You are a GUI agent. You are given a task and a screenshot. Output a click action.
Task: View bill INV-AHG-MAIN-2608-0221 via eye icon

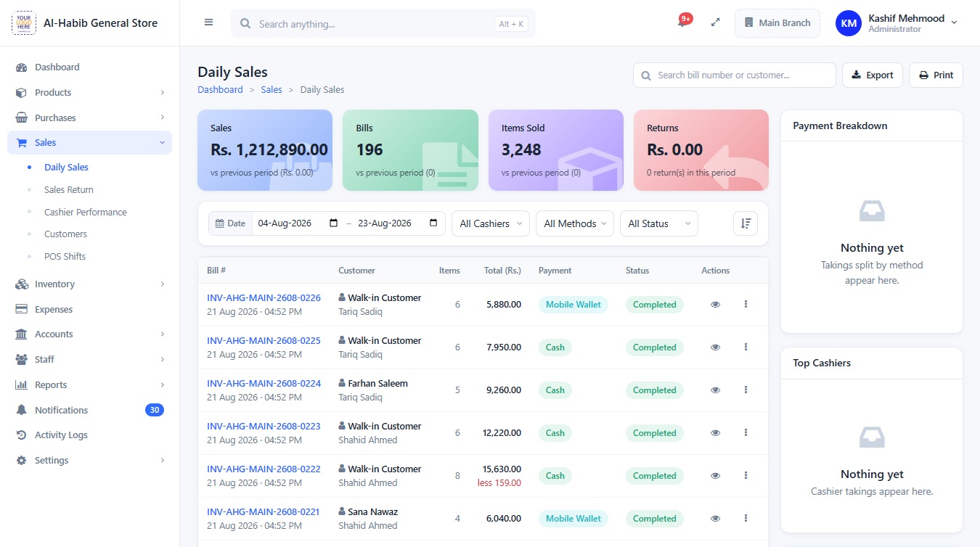715,519
